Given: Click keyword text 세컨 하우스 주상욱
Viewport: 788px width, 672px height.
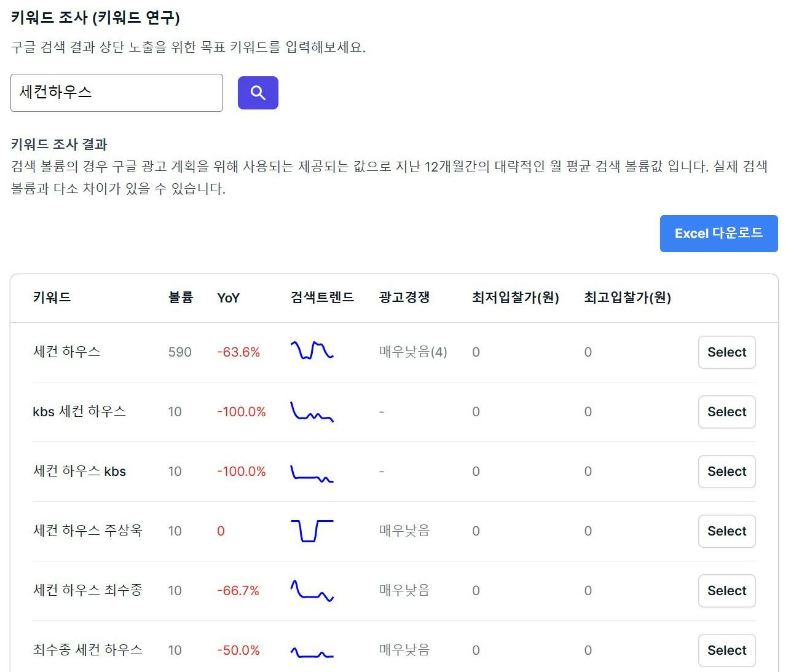Looking at the screenshot, I should [x=87, y=531].
